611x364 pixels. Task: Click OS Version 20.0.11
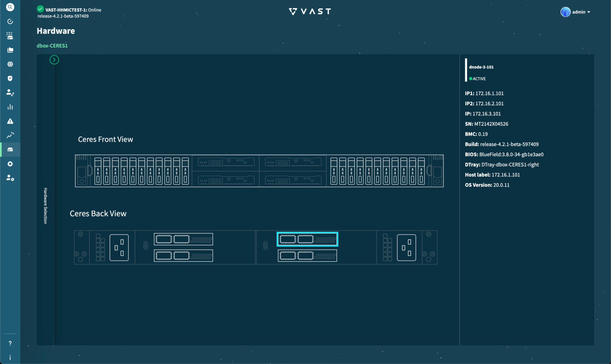501,185
